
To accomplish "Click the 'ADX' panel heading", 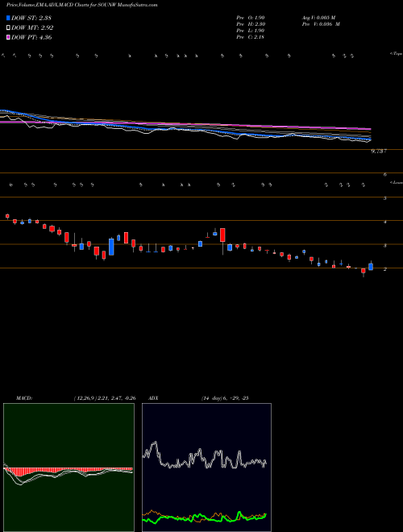I will click(x=154, y=398).
